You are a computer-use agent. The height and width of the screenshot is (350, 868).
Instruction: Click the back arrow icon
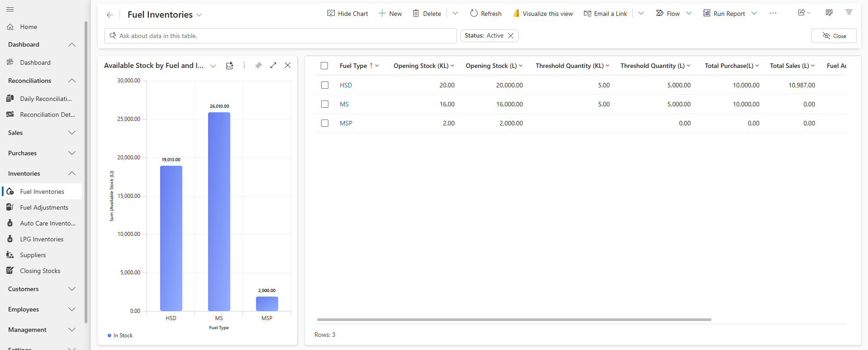(110, 15)
